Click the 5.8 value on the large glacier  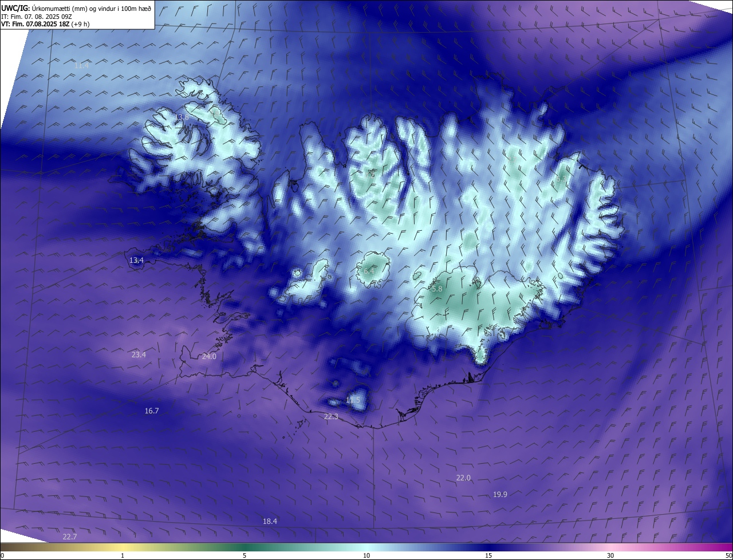coord(437,290)
